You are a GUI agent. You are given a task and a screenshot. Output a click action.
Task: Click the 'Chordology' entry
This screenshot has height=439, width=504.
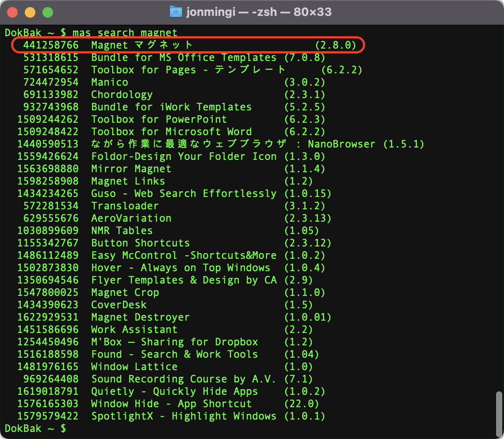(x=122, y=95)
